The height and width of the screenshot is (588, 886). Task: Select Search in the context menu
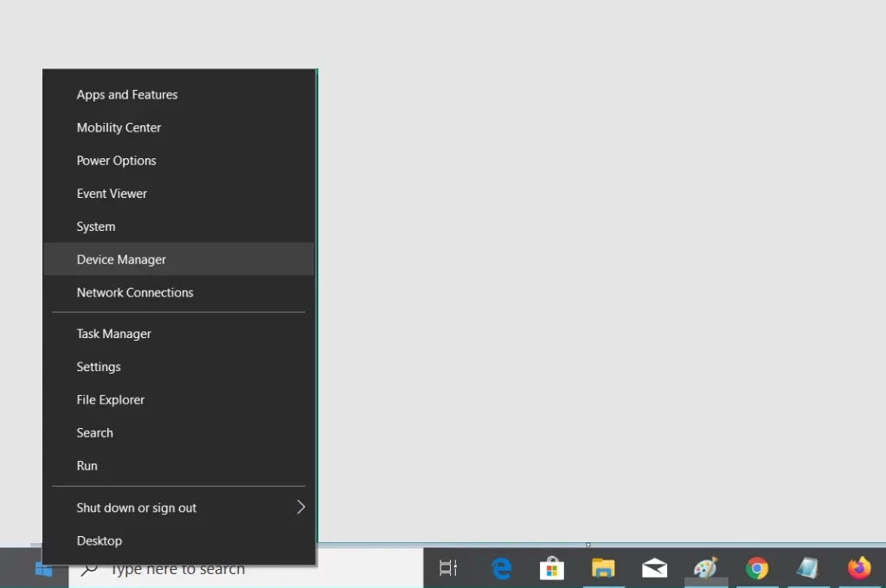click(178, 432)
